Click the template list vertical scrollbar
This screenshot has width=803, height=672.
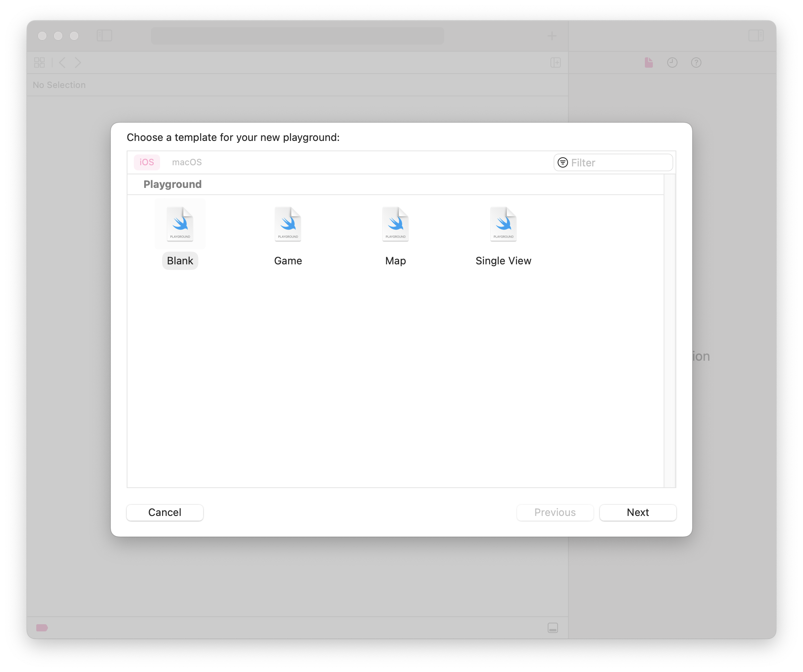click(x=670, y=330)
